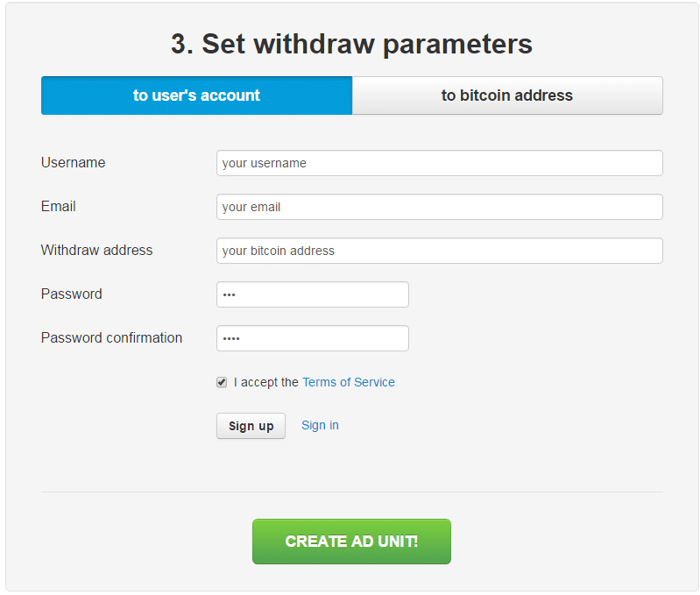The width and height of the screenshot is (700, 595).
Task: Click the Password confirmation label
Action: pyautogui.click(x=111, y=338)
